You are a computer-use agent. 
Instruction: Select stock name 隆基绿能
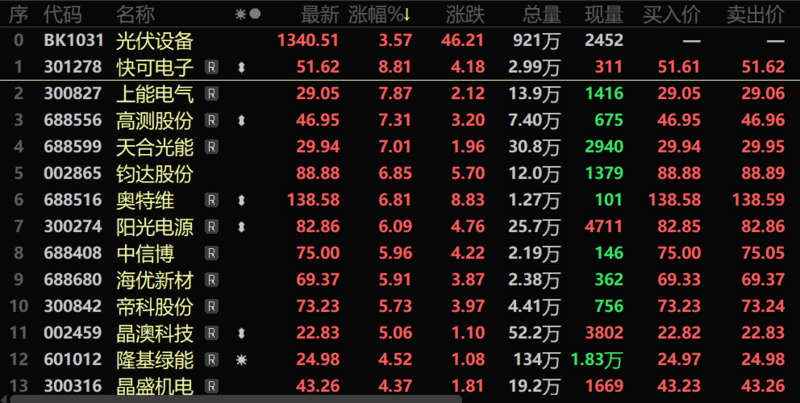pos(155,359)
